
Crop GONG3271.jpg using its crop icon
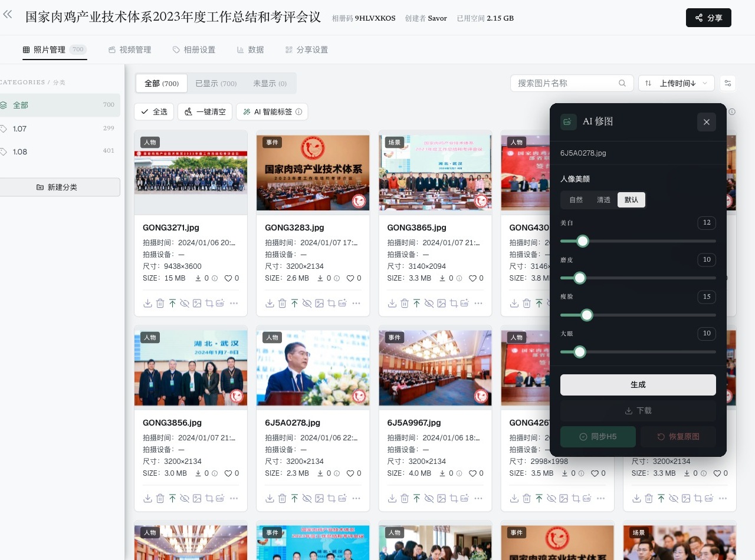click(x=209, y=303)
